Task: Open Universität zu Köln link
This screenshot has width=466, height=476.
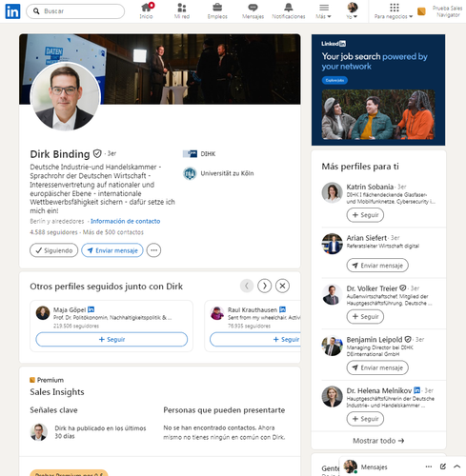Action: [x=227, y=173]
